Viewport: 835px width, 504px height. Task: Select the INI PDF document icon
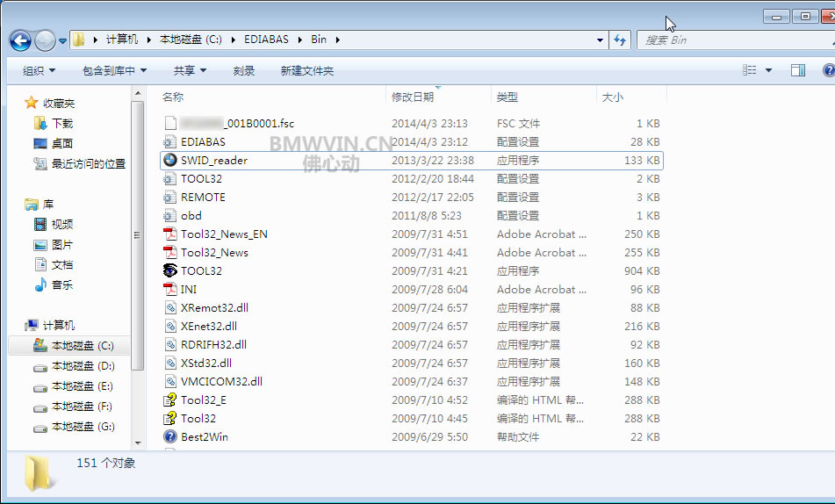point(169,289)
